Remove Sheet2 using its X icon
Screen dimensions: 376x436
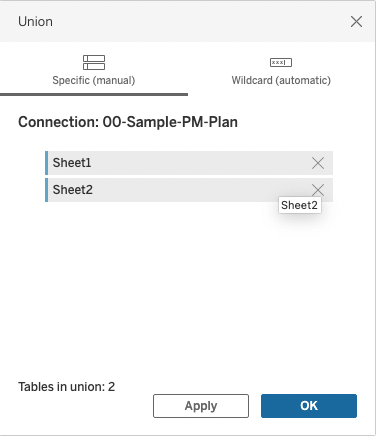[318, 190]
